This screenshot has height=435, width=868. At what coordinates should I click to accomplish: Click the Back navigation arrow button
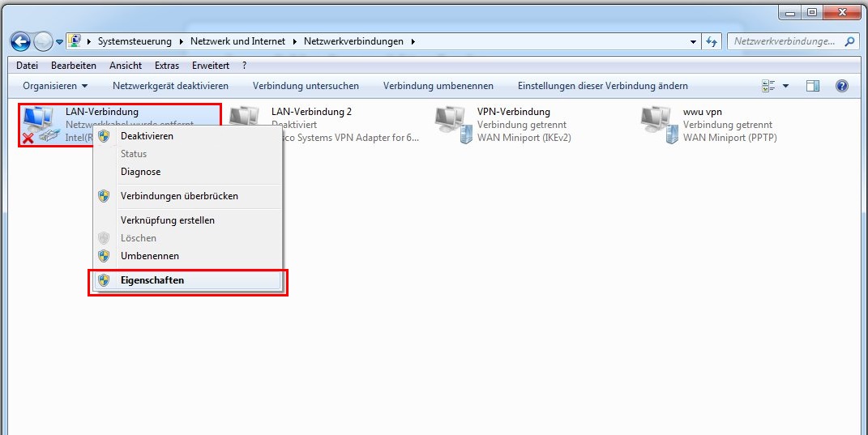pyautogui.click(x=20, y=41)
